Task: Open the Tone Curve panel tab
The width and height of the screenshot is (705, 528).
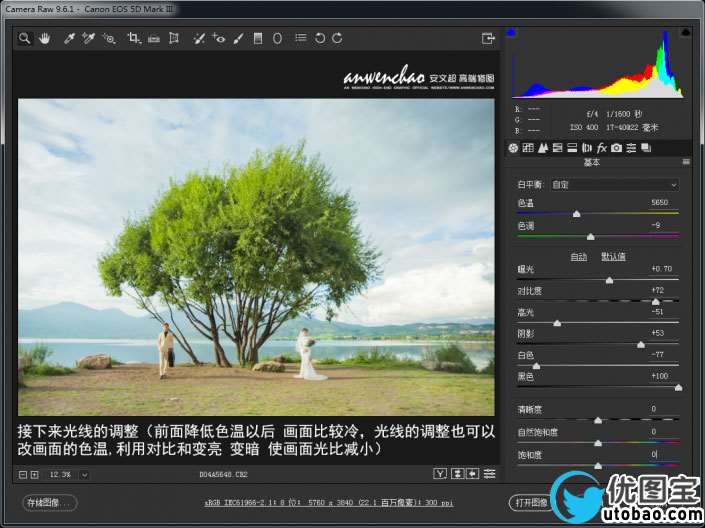Action: tap(528, 148)
